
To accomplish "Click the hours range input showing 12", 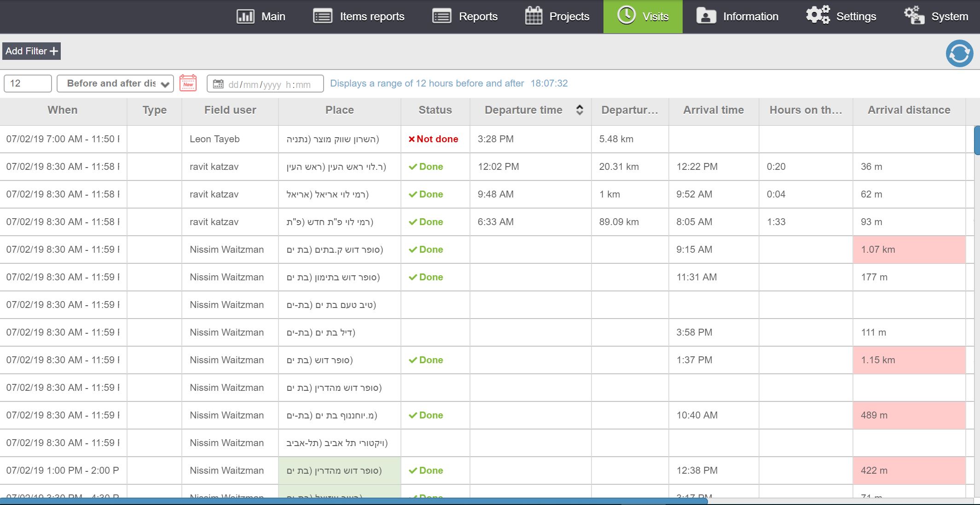I will pyautogui.click(x=28, y=84).
